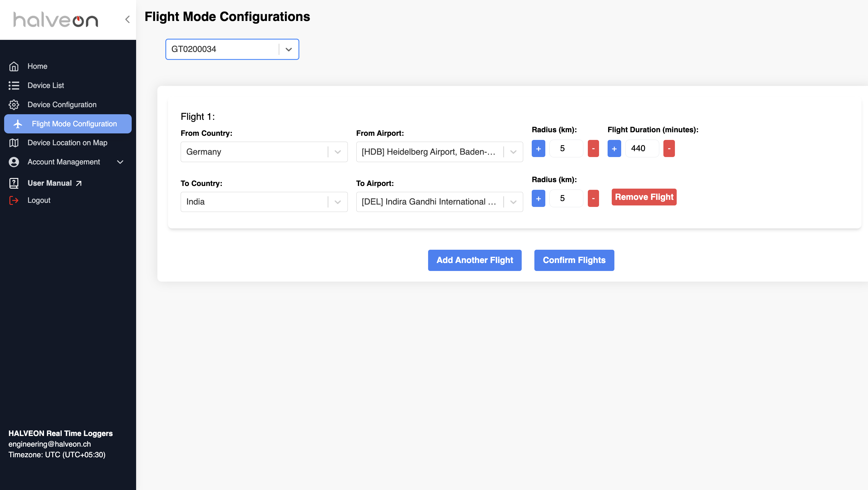Open Device Location on Map
Image resolution: width=868 pixels, height=490 pixels.
(68, 143)
